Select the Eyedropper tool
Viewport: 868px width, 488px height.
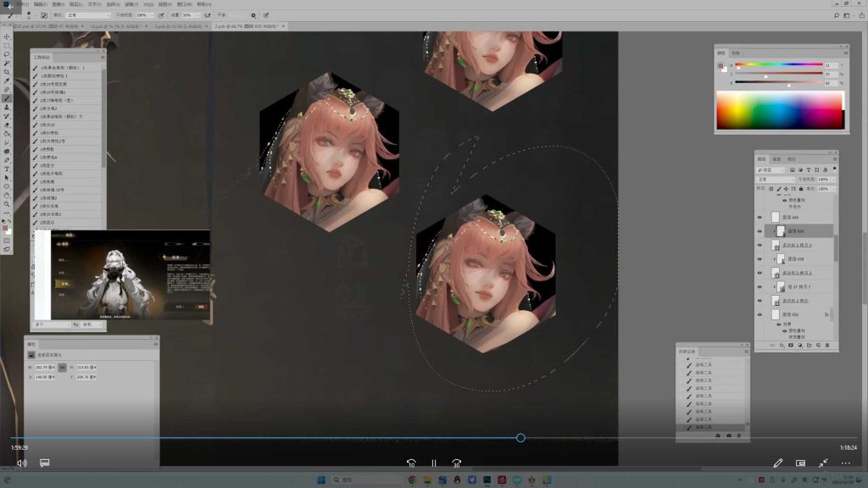pyautogui.click(x=7, y=81)
